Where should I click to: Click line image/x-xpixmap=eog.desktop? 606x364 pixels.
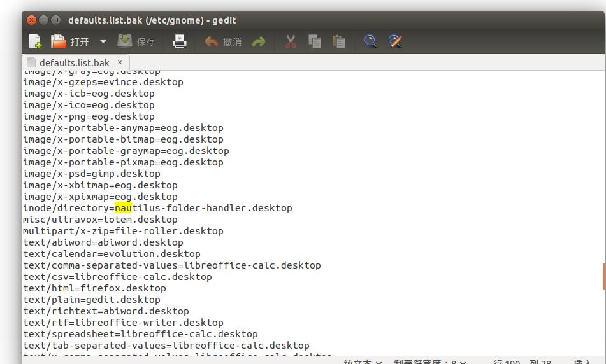point(101,197)
